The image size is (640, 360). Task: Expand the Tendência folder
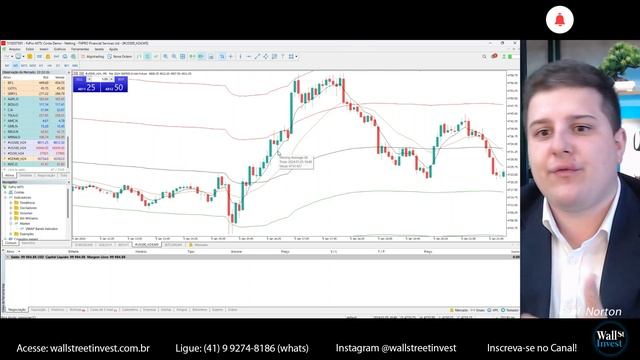point(11,203)
